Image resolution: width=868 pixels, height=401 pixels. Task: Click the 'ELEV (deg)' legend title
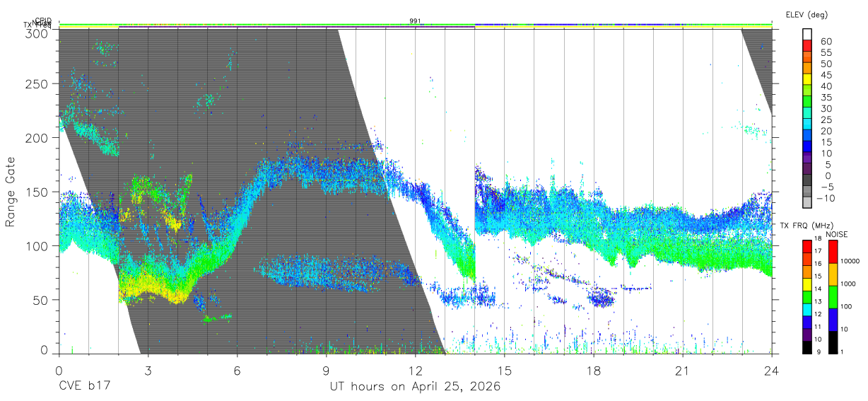coord(807,14)
